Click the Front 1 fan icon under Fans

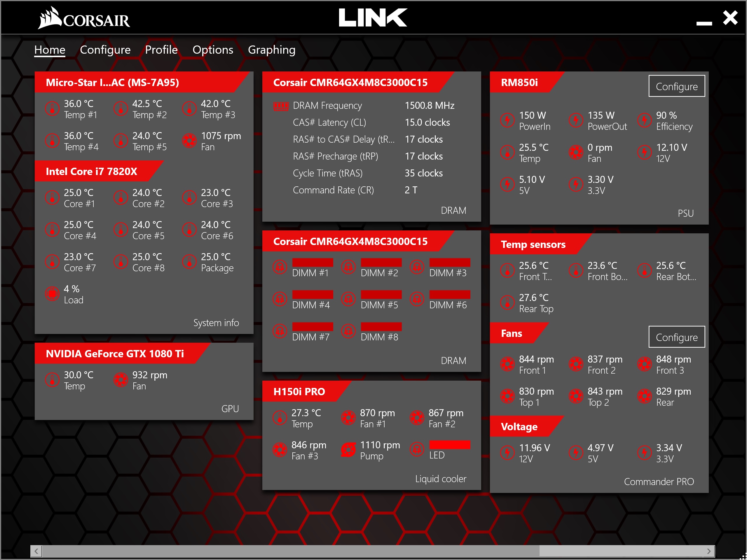coord(507,364)
